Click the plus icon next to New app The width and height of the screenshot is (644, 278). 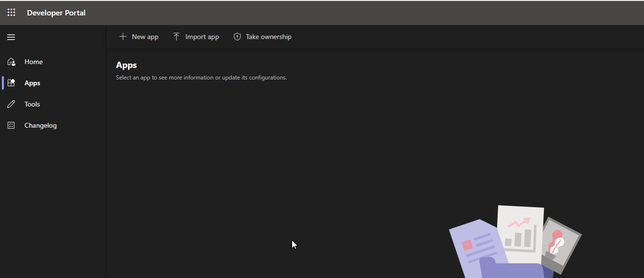pos(123,36)
